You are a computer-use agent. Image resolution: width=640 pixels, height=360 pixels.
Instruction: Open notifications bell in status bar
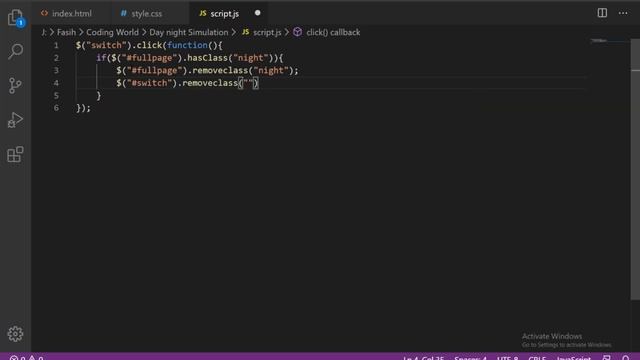point(626,358)
